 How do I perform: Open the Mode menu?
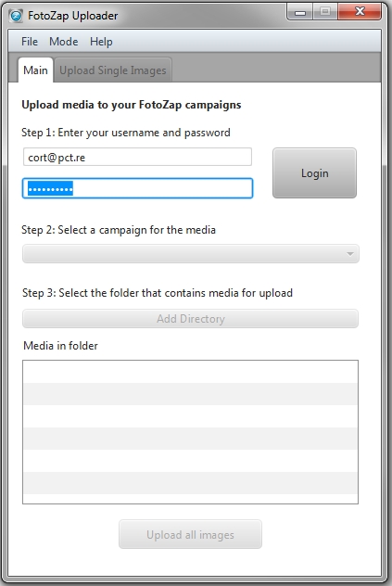(64, 42)
